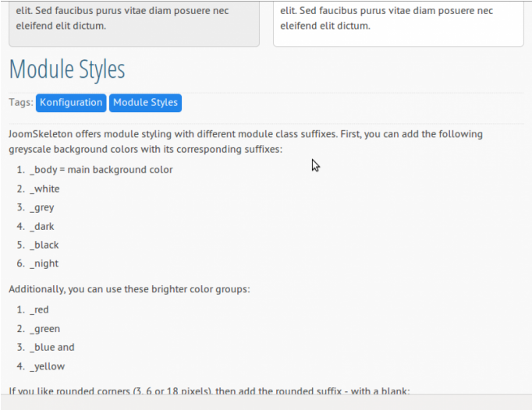Click the _body main background color item
532x410 pixels.
pyautogui.click(x=101, y=170)
